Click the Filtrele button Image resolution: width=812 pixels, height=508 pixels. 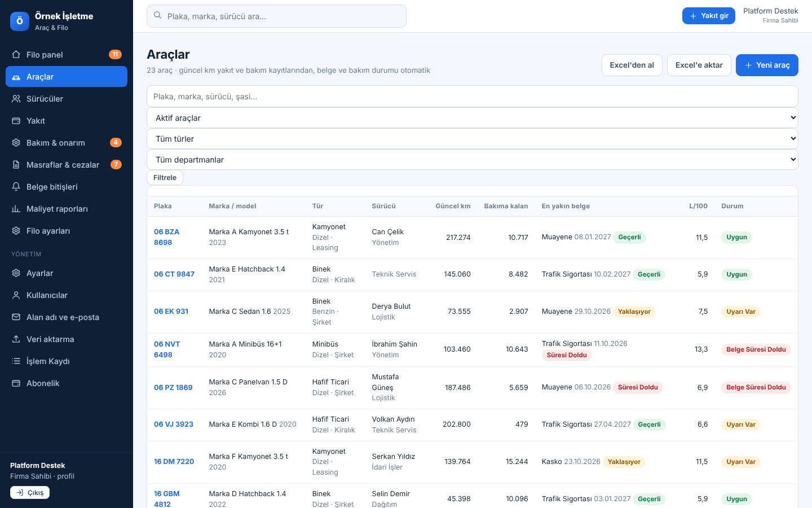(165, 177)
